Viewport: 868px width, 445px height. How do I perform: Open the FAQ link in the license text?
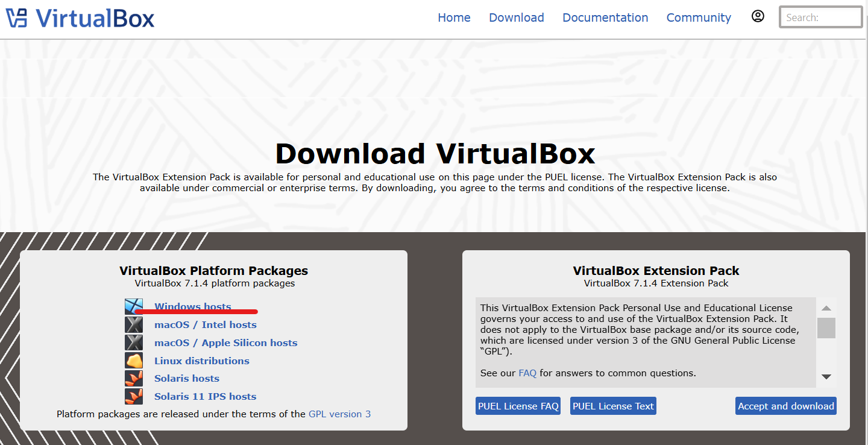pyautogui.click(x=527, y=373)
